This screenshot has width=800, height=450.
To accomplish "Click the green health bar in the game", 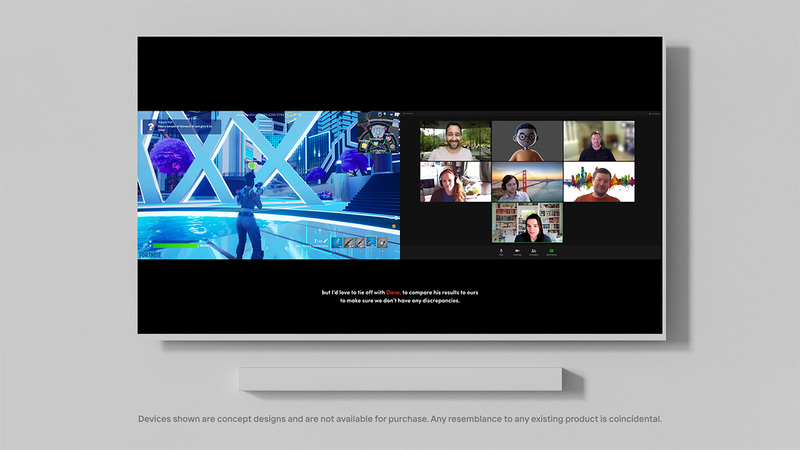I will (175, 246).
